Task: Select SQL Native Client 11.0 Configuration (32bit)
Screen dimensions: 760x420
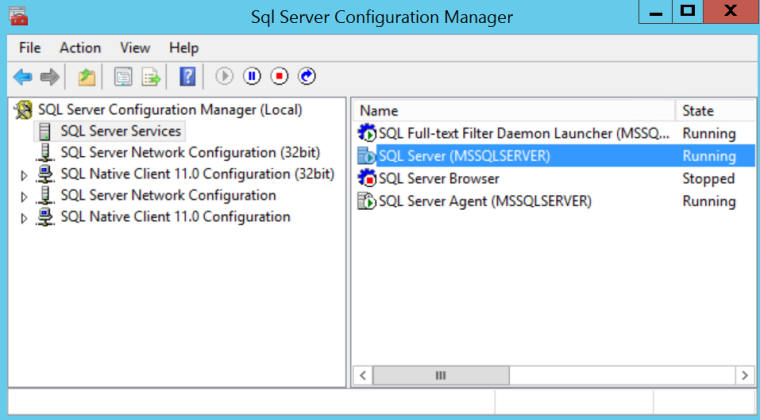Action: coord(197,174)
